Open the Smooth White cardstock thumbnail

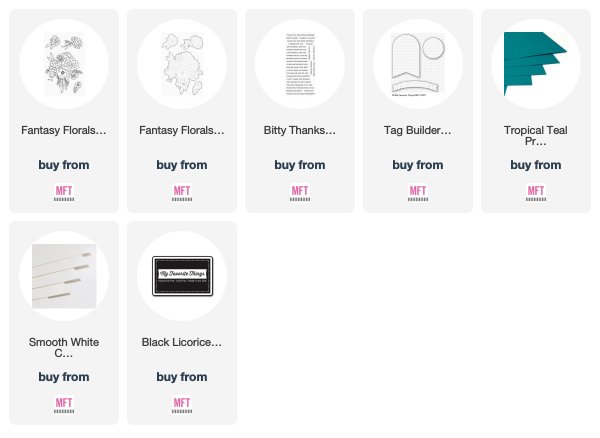[x=64, y=276]
